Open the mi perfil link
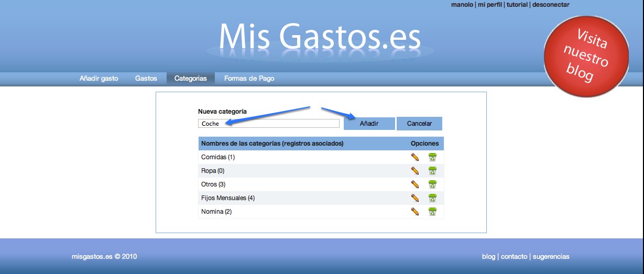The image size is (644, 274). pyautogui.click(x=489, y=5)
